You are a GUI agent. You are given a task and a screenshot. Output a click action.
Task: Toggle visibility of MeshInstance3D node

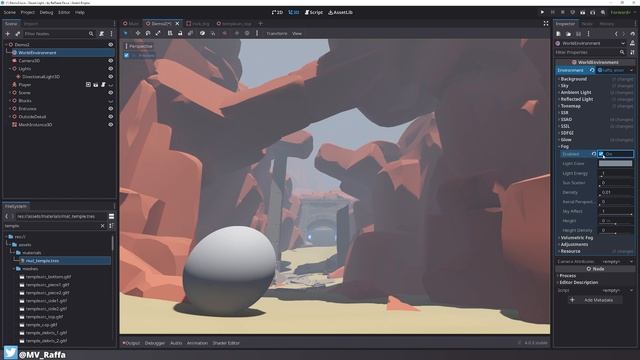pyautogui.click(x=111, y=124)
